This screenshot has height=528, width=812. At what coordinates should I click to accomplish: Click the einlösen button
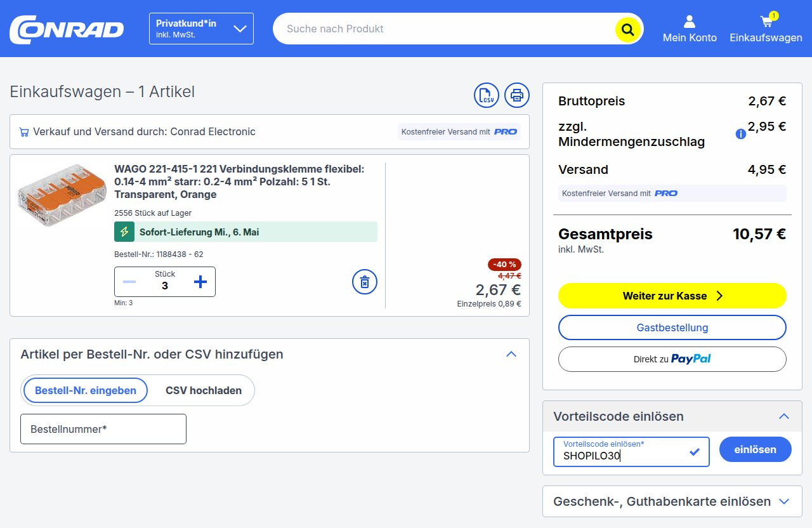pyautogui.click(x=756, y=449)
